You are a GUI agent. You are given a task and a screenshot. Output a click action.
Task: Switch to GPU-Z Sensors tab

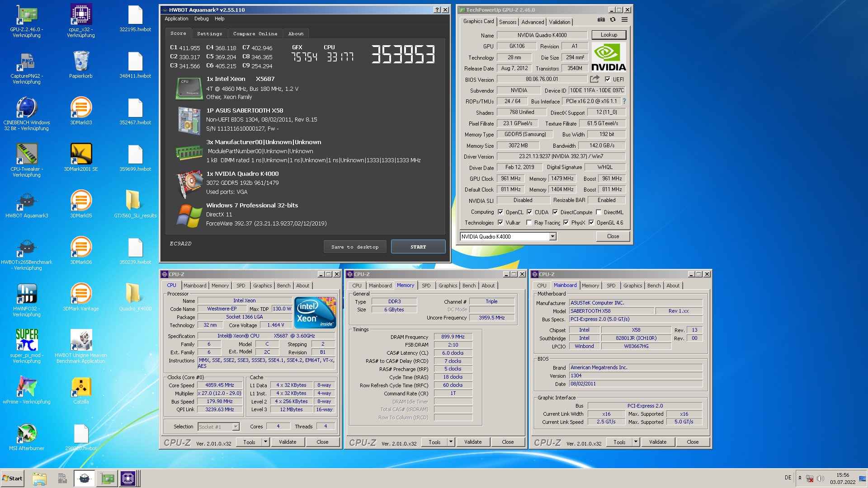pos(508,22)
